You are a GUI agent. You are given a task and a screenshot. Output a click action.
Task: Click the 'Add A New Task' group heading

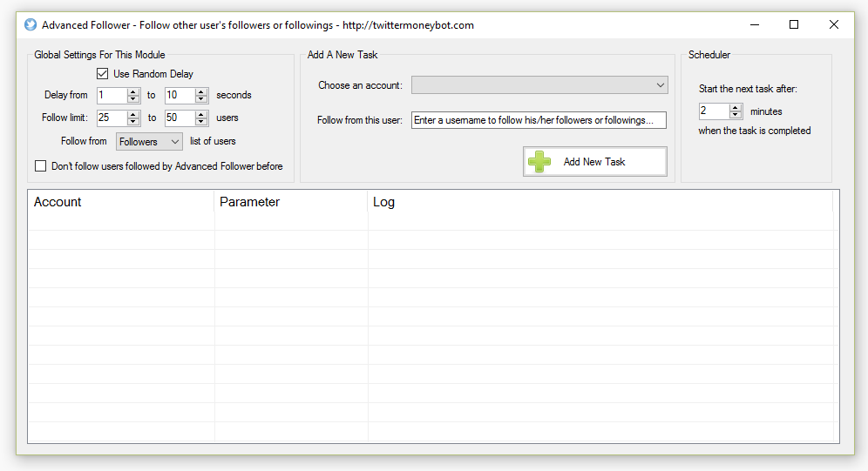[x=342, y=55]
